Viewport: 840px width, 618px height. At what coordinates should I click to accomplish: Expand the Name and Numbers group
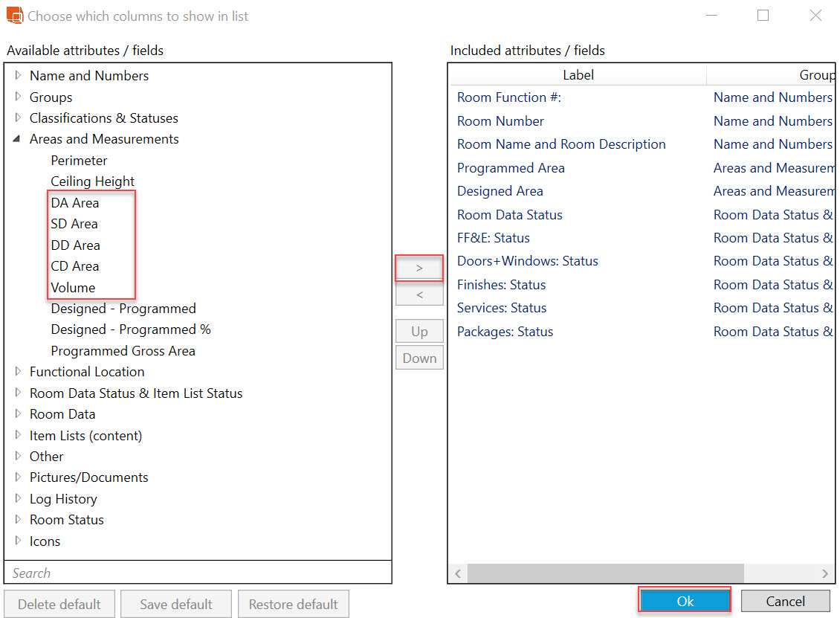tap(19, 76)
